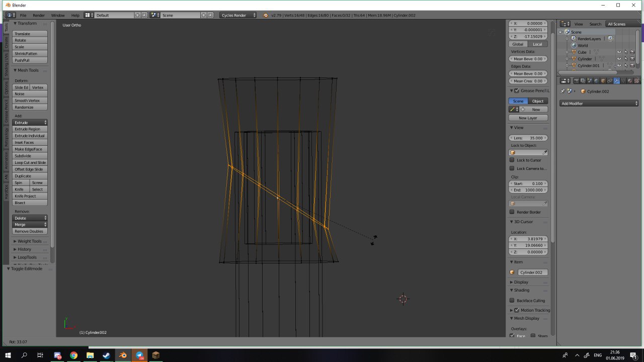Screen dimensions: 644x362
Task: Open File Explorer from the taskbar
Action: [90, 355]
